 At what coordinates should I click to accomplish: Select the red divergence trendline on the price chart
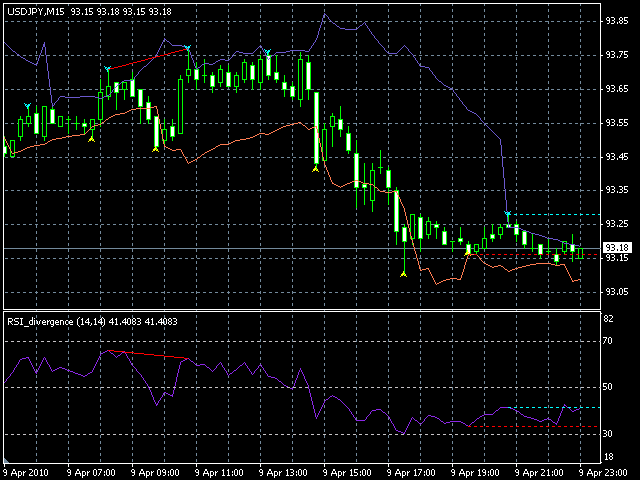(x=147, y=59)
